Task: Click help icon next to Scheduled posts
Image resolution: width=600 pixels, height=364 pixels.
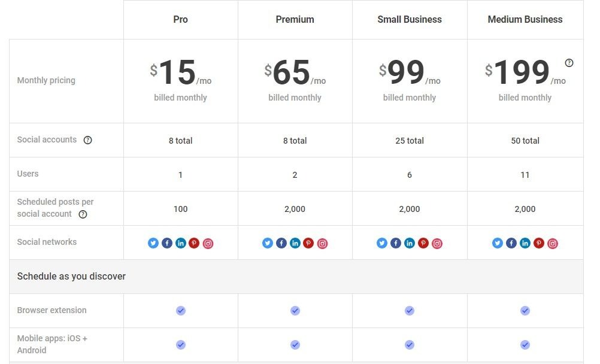Action: click(x=83, y=214)
